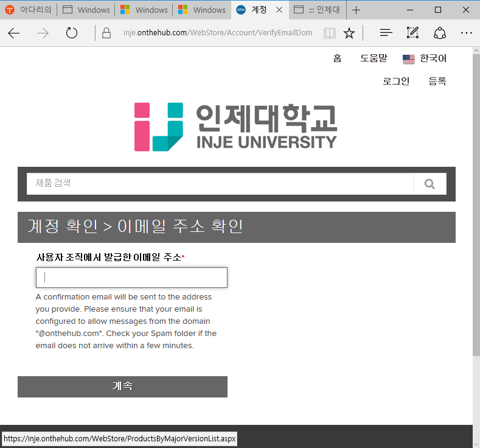
Task: Click the scrollbar up arrow
Action: [476, 51]
